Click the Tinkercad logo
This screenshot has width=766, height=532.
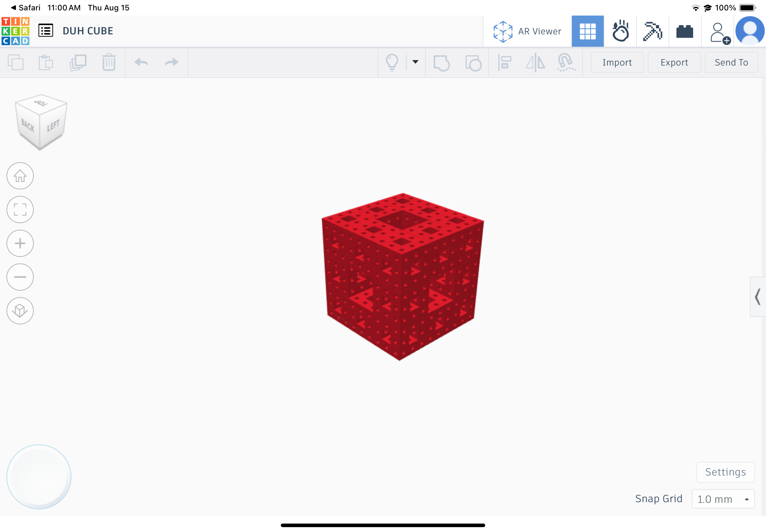coord(15,31)
